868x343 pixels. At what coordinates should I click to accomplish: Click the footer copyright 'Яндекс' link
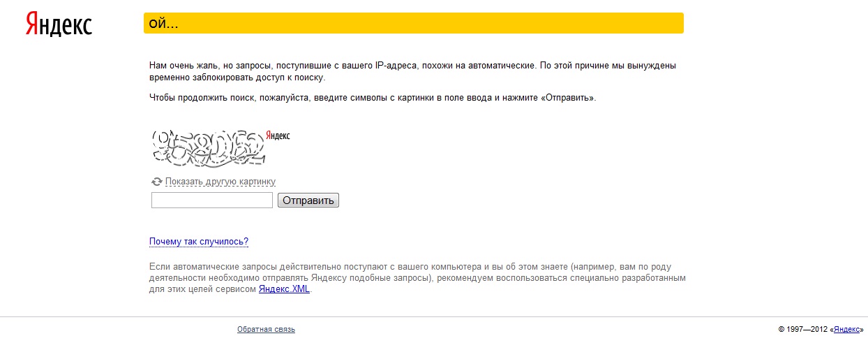point(847,329)
